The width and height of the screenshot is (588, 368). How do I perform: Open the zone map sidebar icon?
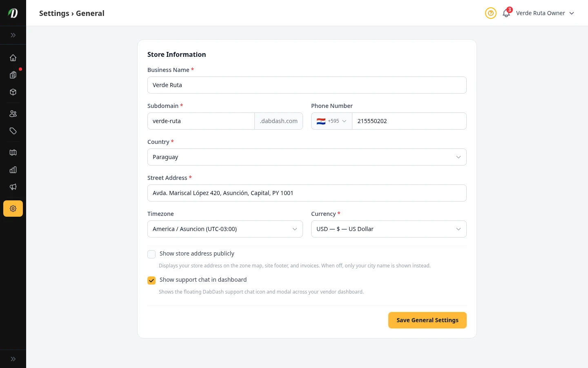pos(13,153)
